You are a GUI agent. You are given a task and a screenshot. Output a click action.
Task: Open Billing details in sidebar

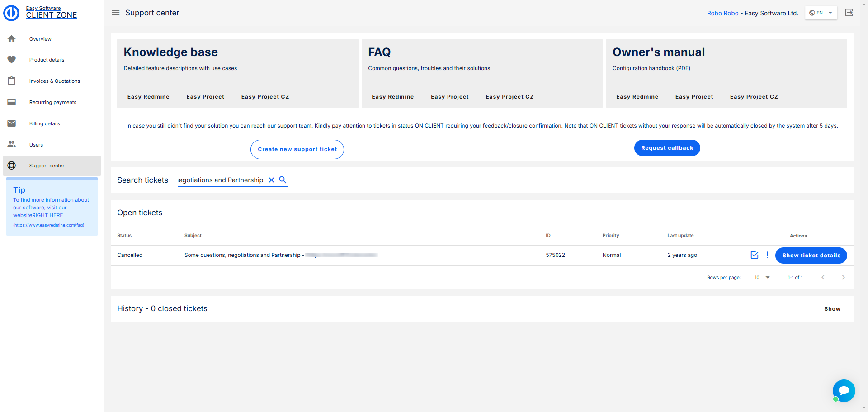[44, 123]
